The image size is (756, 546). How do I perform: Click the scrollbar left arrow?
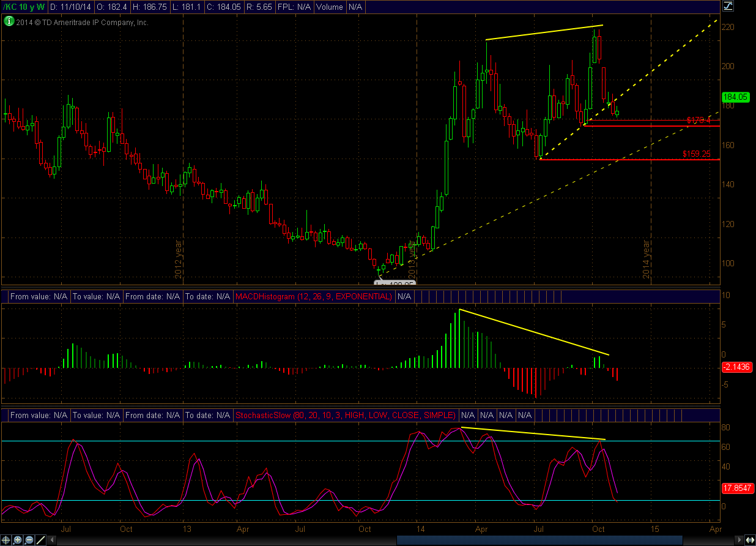[51, 540]
